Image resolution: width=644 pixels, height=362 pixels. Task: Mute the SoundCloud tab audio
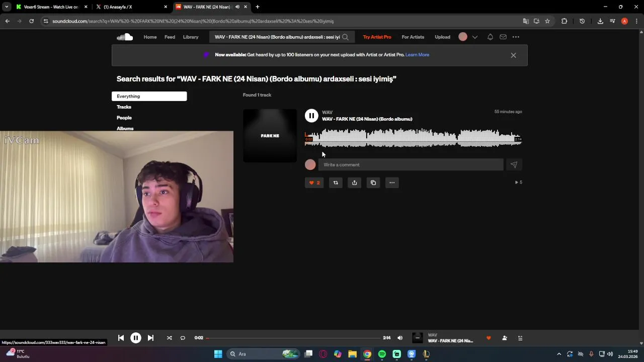coord(237,7)
